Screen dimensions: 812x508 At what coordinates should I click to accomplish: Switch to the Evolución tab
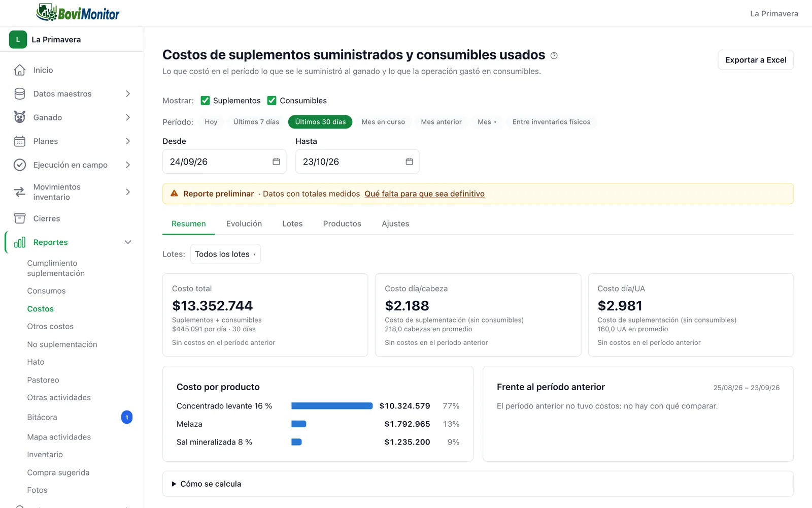coord(244,224)
